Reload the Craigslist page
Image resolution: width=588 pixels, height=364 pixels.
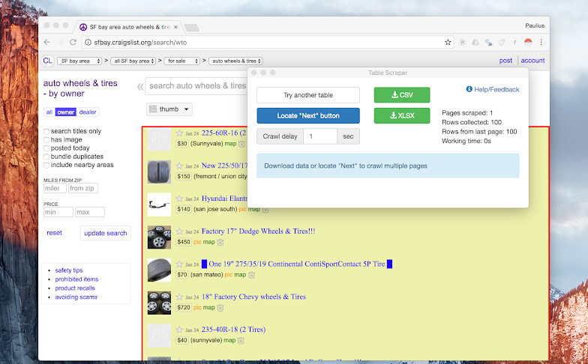(73, 42)
